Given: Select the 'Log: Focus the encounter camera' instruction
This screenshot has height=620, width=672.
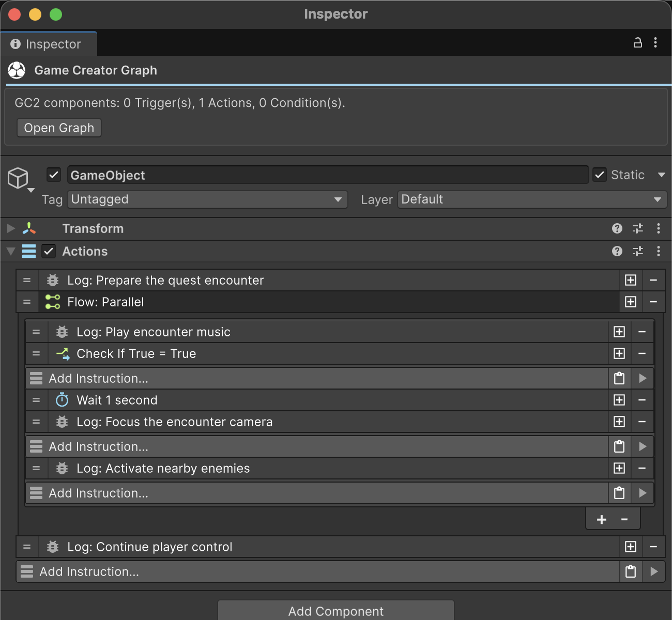Looking at the screenshot, I should (328, 422).
